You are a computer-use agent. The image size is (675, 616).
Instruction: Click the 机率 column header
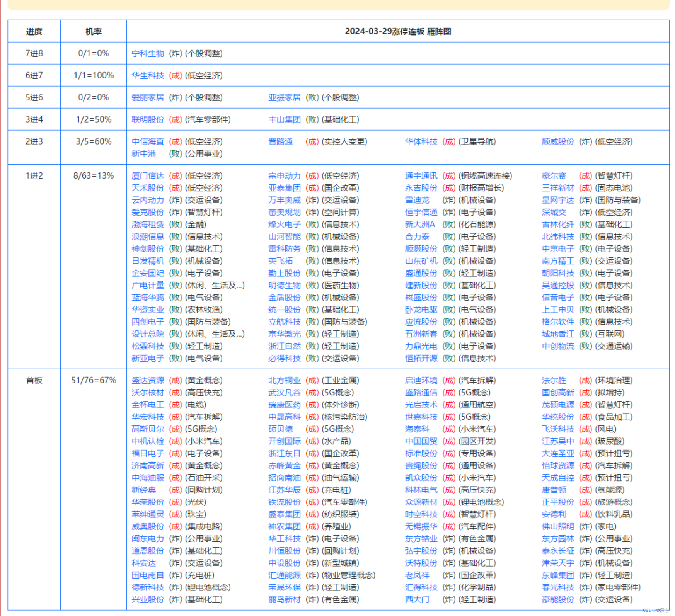tap(94, 31)
